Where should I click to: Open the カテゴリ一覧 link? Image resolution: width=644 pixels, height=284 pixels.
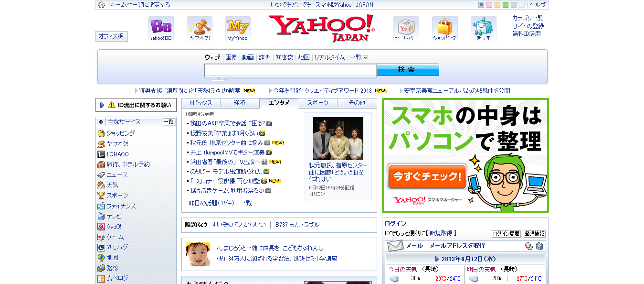[528, 18]
